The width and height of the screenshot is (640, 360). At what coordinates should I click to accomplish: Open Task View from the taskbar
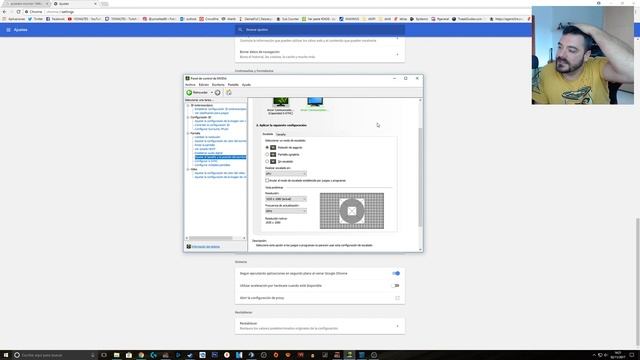(x=104, y=355)
